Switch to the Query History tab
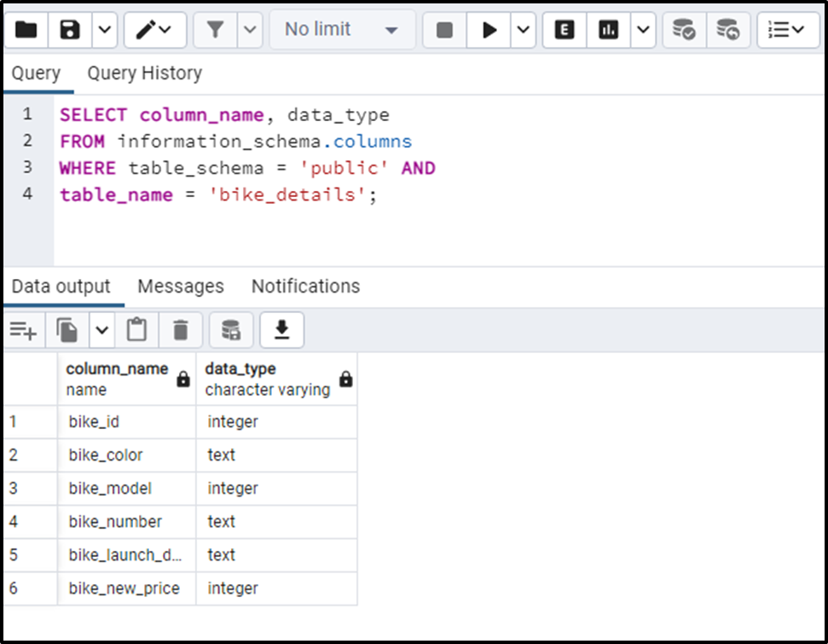The width and height of the screenshot is (828, 644). point(143,73)
